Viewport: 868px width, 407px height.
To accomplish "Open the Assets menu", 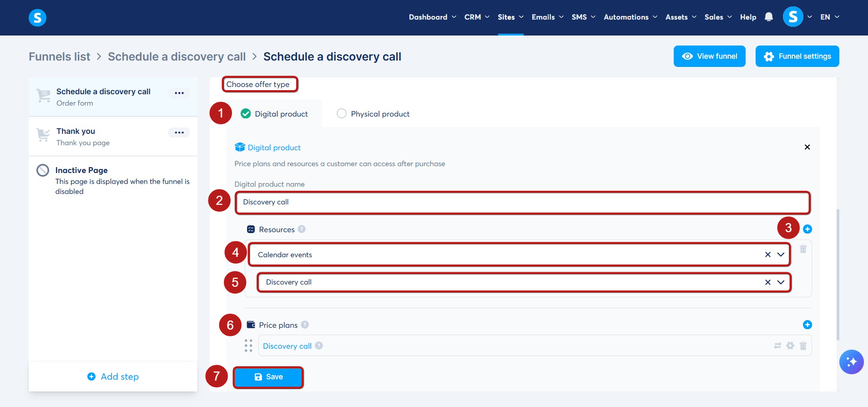I will 681,17.
